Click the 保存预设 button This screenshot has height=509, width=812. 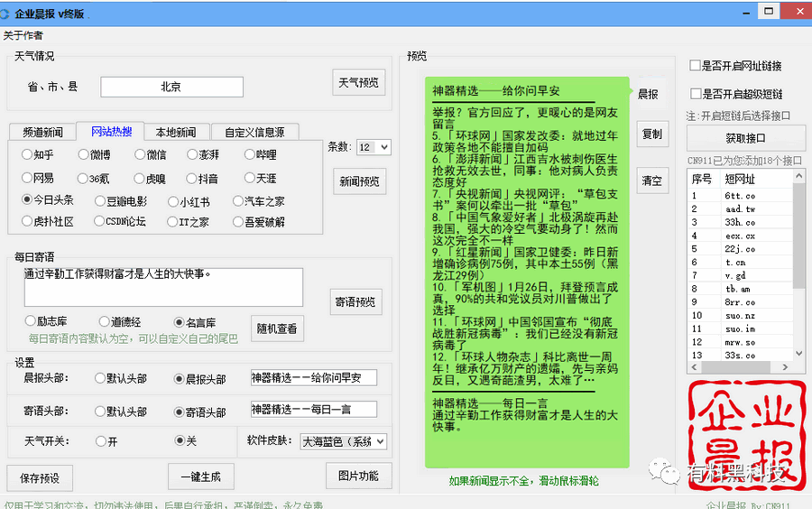pyautogui.click(x=40, y=478)
